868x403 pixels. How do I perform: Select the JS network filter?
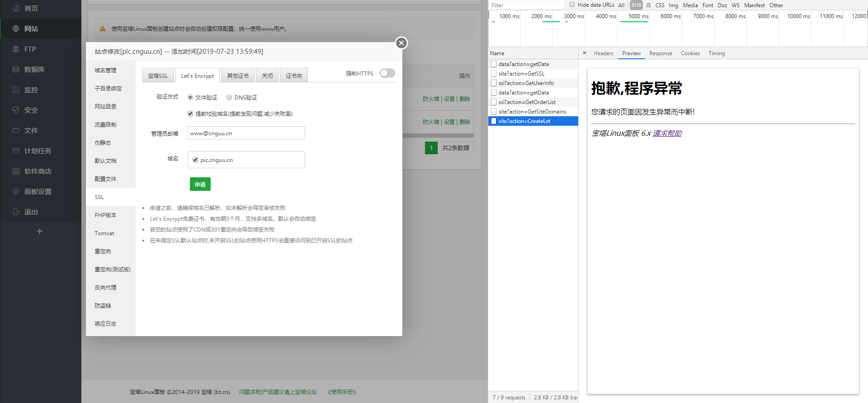tap(648, 5)
